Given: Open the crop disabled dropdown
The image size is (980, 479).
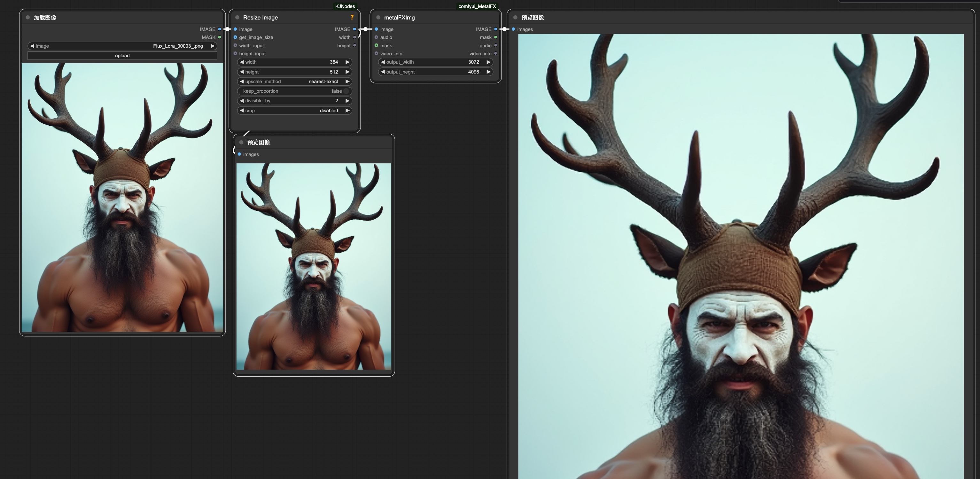Looking at the screenshot, I should 294,111.
